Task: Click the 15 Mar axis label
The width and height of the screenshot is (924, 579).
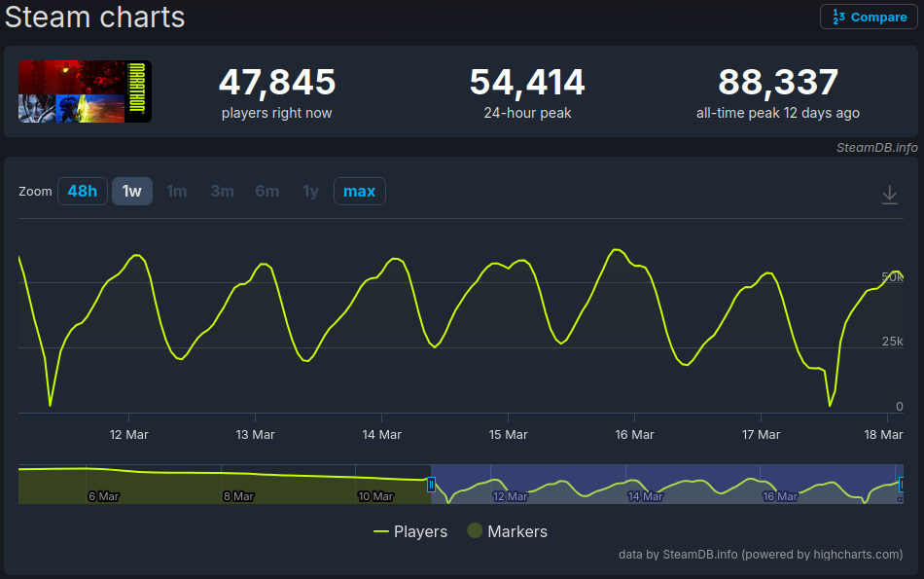Action: coord(508,435)
